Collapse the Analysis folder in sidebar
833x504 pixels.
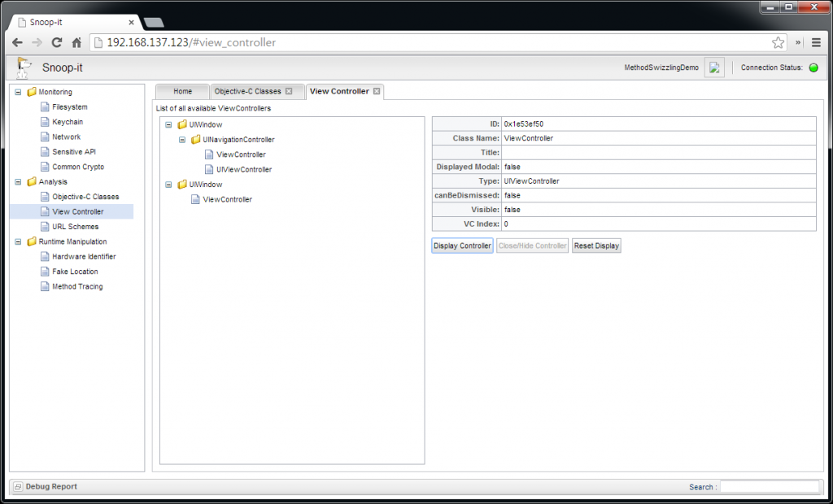[19, 182]
